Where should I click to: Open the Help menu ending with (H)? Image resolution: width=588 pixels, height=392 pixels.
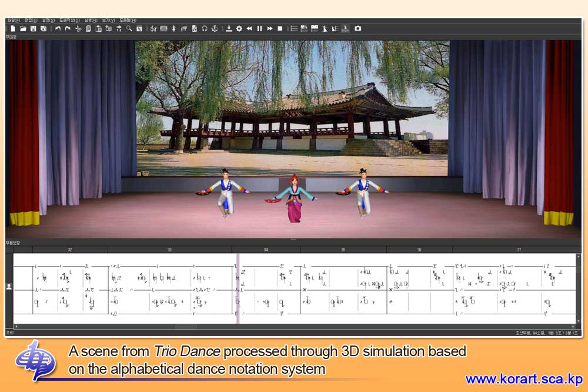tap(128, 20)
